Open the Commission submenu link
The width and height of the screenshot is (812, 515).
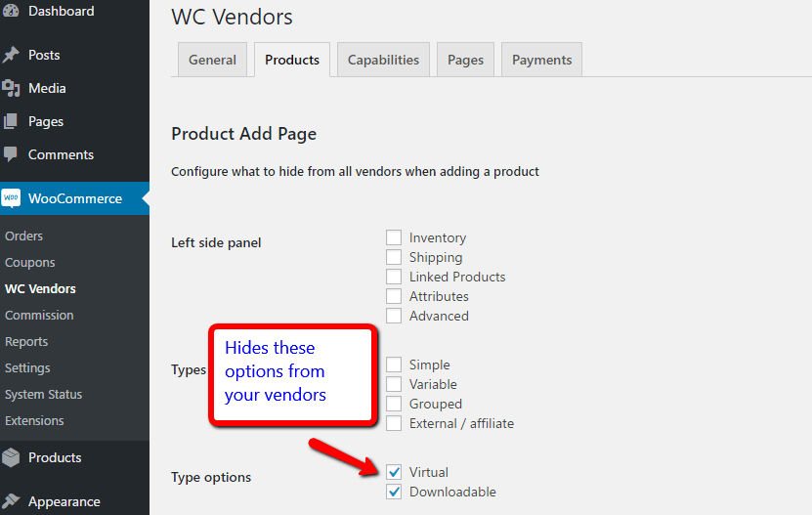(x=39, y=315)
